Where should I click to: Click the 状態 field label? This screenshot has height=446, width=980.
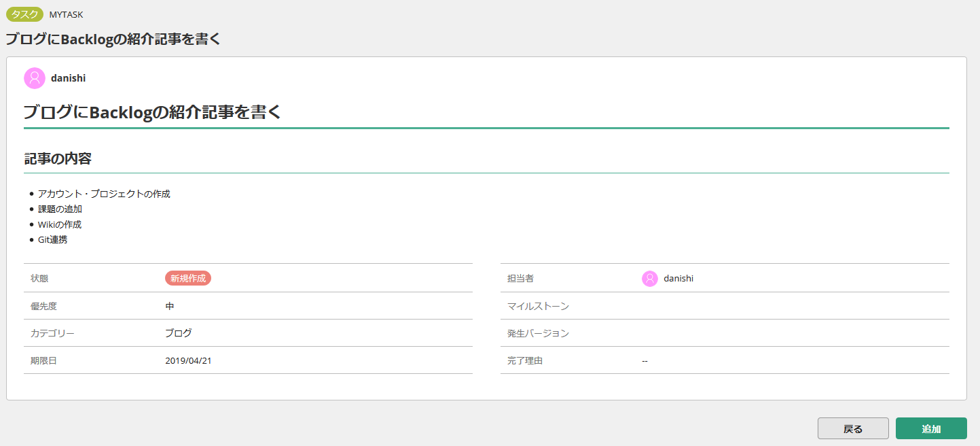pos(39,278)
